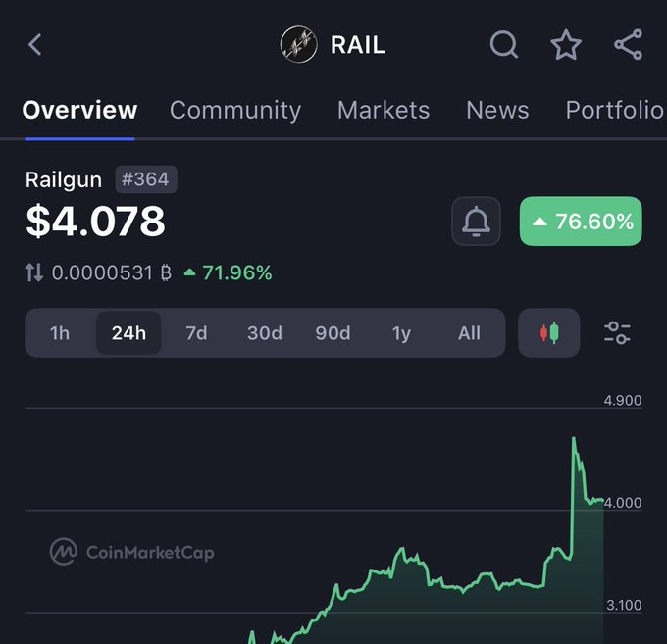Viewport: 667px width, 644px height.
Task: Pick the 1y timeframe
Action: click(401, 333)
